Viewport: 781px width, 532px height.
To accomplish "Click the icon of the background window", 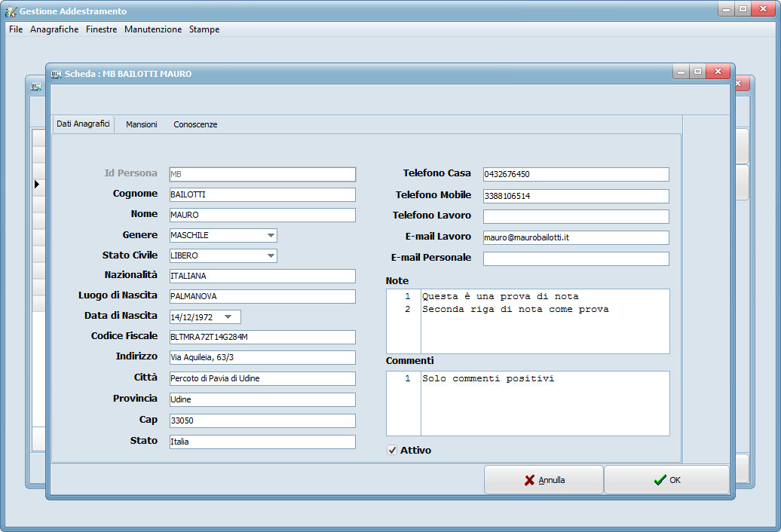I will pyautogui.click(x=36, y=87).
